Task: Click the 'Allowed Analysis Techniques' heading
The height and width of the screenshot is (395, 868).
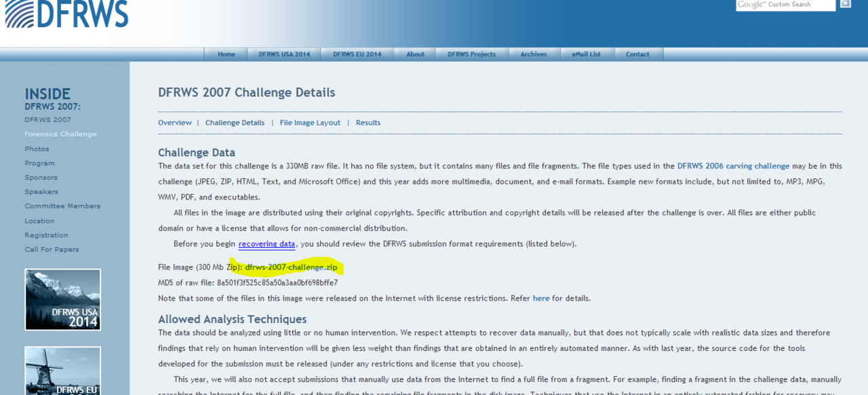Action: click(x=232, y=319)
